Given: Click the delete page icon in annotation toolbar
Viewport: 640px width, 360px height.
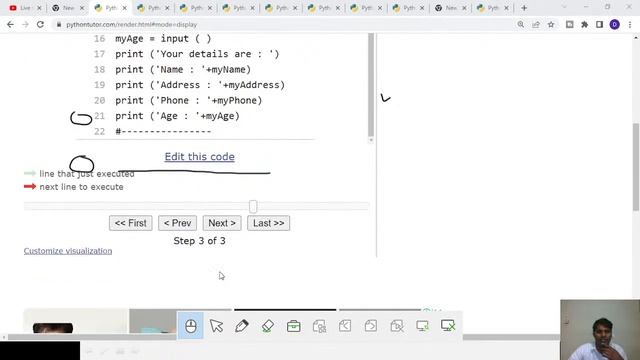Looking at the screenshot, I should (x=397, y=326).
